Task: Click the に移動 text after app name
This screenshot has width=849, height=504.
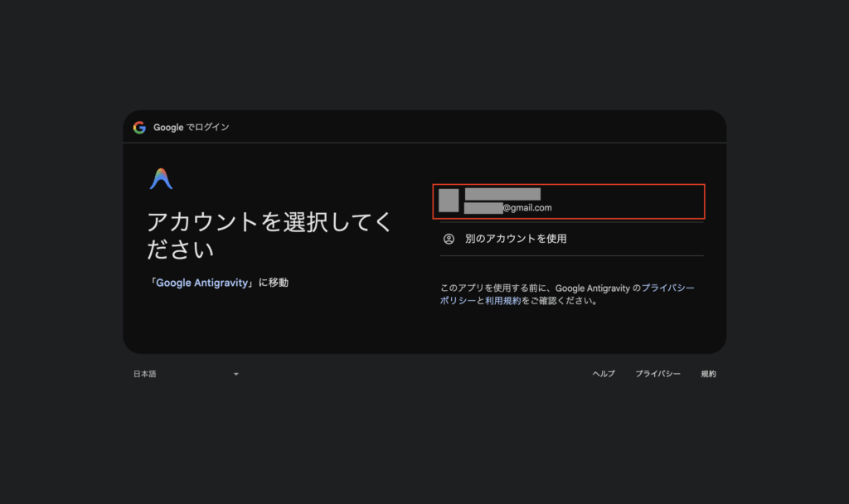Action: click(273, 283)
